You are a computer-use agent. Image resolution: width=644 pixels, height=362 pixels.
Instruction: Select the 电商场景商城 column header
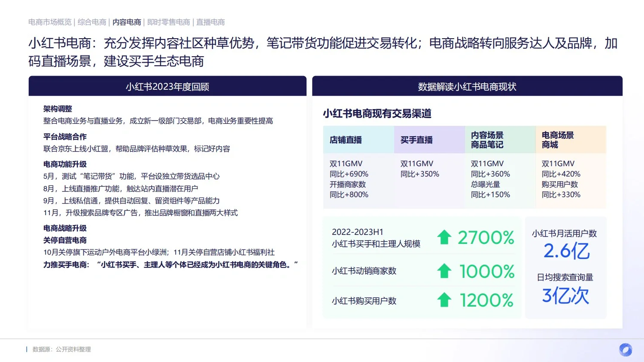coord(571,140)
